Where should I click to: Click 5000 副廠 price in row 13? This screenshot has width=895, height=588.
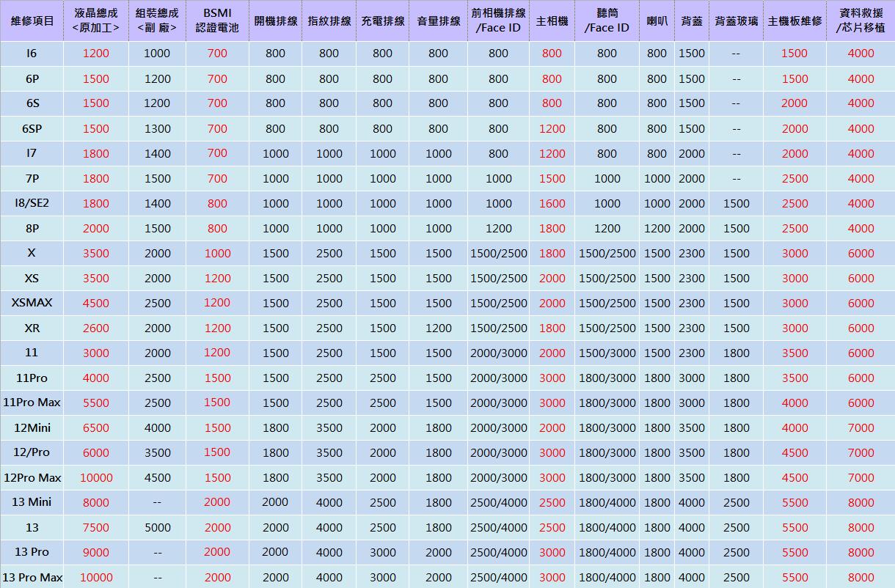(157, 528)
